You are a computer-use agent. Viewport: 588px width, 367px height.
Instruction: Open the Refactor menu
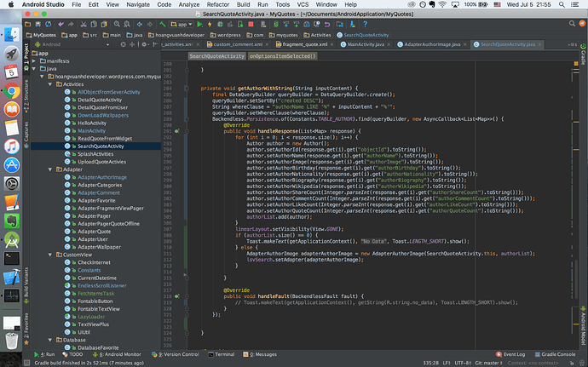[218, 4]
